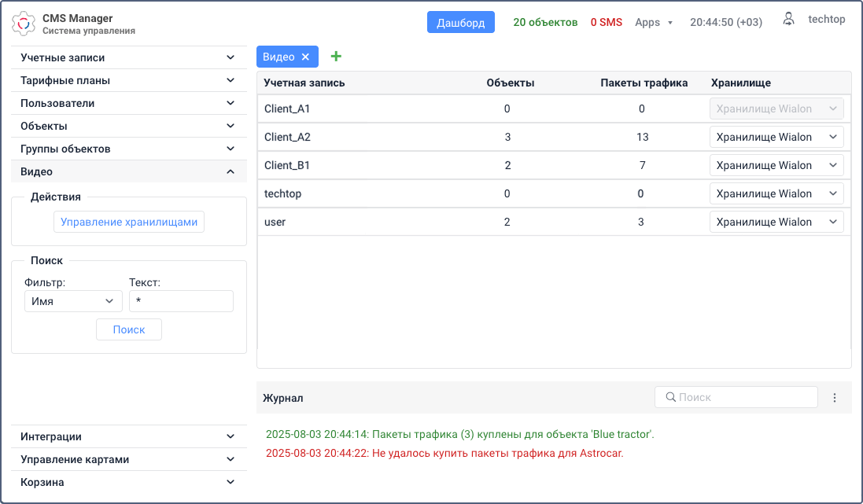Open storage dropdown for user account
The width and height of the screenshot is (863, 504).
(x=776, y=222)
